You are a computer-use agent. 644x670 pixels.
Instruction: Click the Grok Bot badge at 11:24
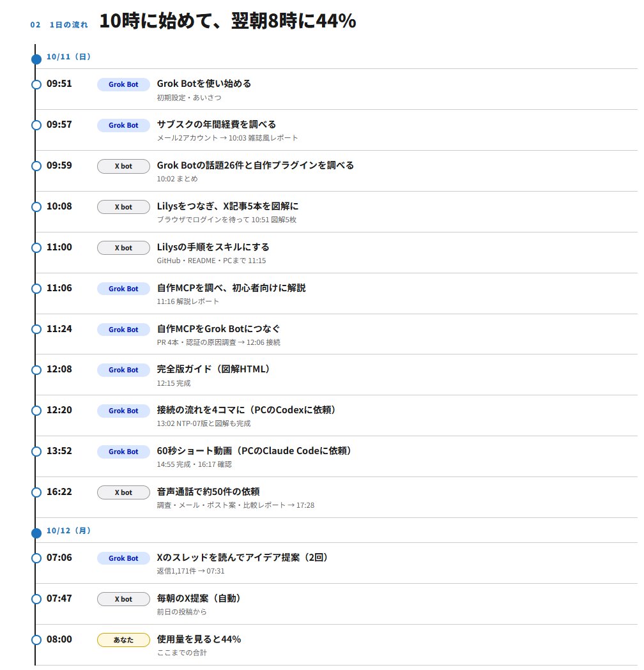click(123, 330)
